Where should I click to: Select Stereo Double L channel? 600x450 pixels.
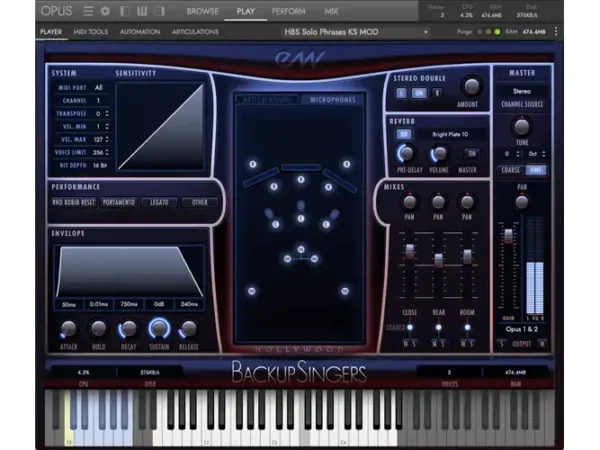click(401, 93)
